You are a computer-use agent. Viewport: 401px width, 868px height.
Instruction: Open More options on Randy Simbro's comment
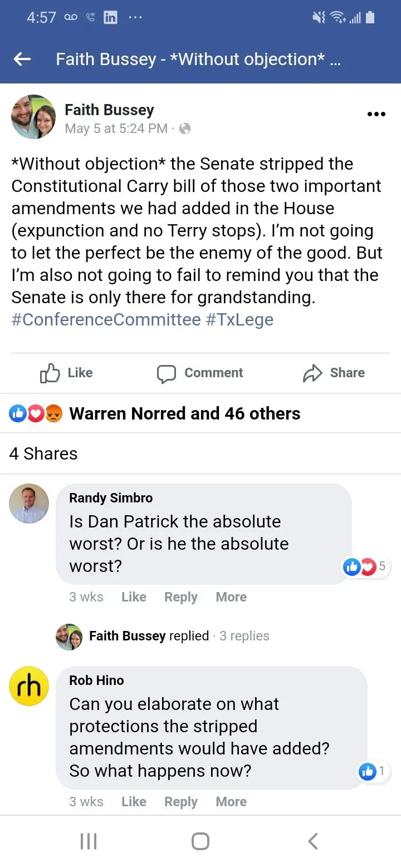click(231, 597)
